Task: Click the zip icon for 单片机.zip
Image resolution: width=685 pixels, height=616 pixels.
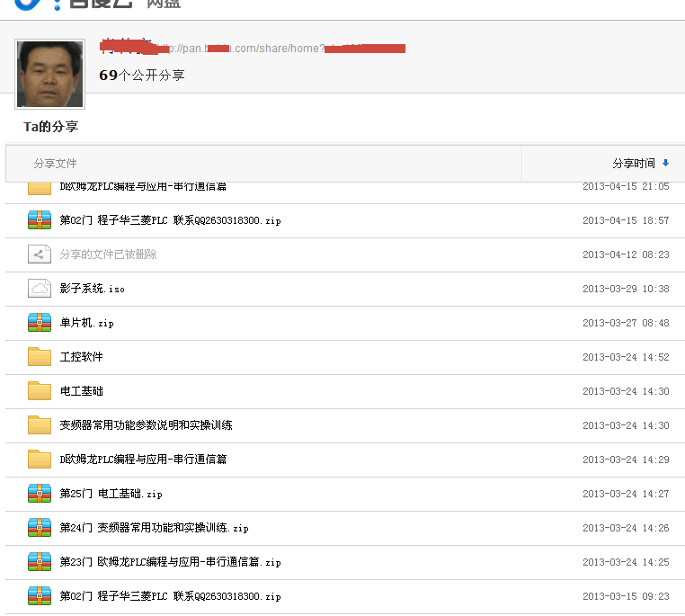Action: (x=40, y=323)
